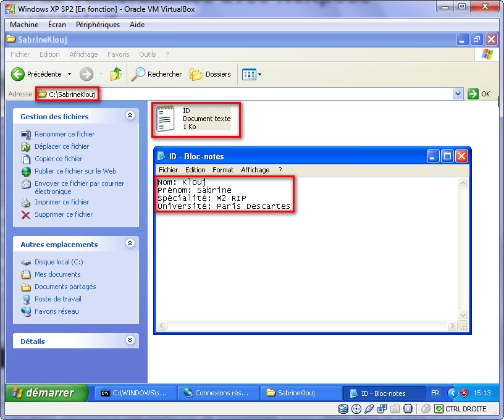Open Rechercher search tool
The width and height of the screenshot is (504, 420).
pos(156,74)
